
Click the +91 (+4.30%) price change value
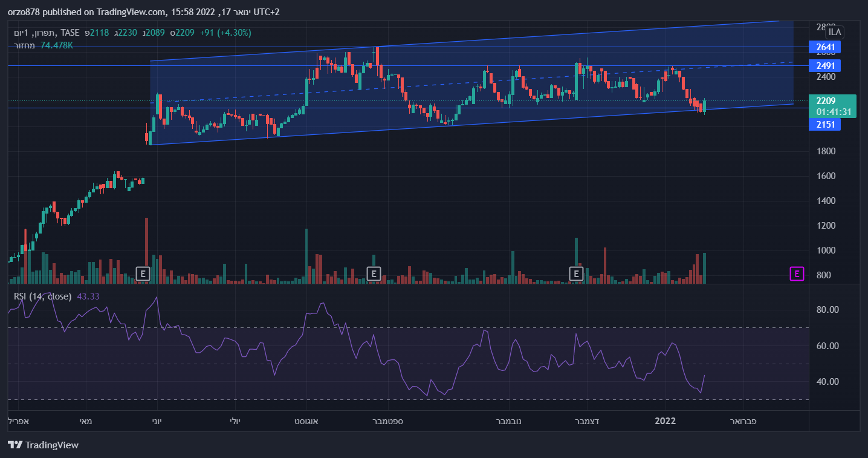point(225,32)
